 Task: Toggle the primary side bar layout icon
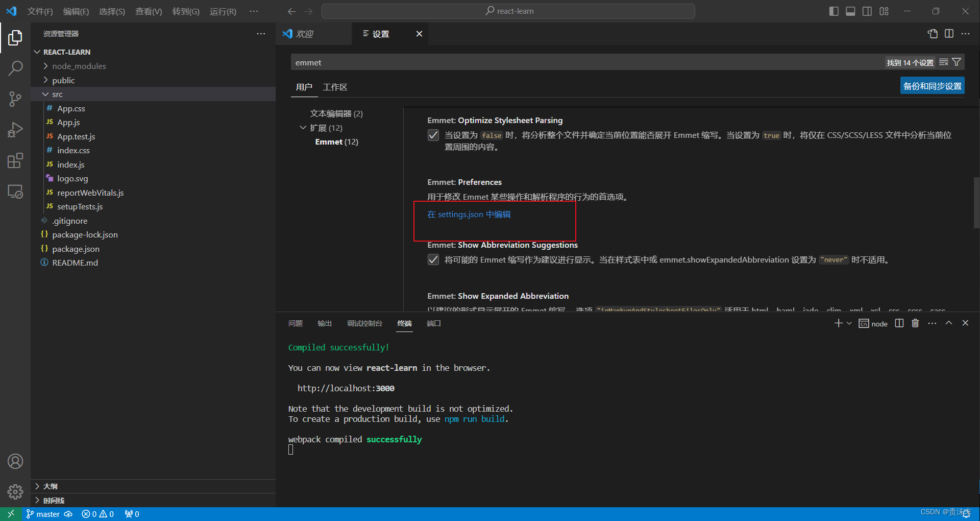point(834,11)
